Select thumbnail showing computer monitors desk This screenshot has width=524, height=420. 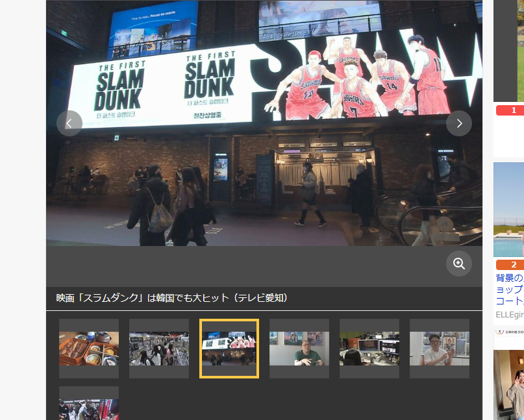point(369,349)
